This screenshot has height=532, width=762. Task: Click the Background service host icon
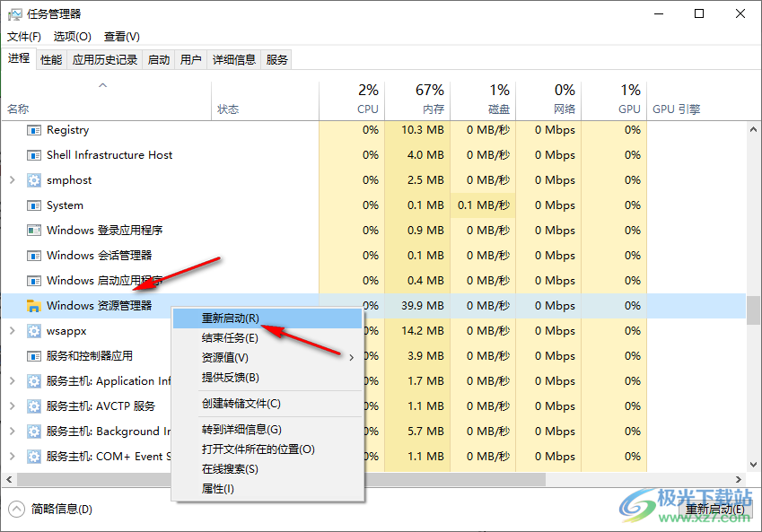click(33, 432)
